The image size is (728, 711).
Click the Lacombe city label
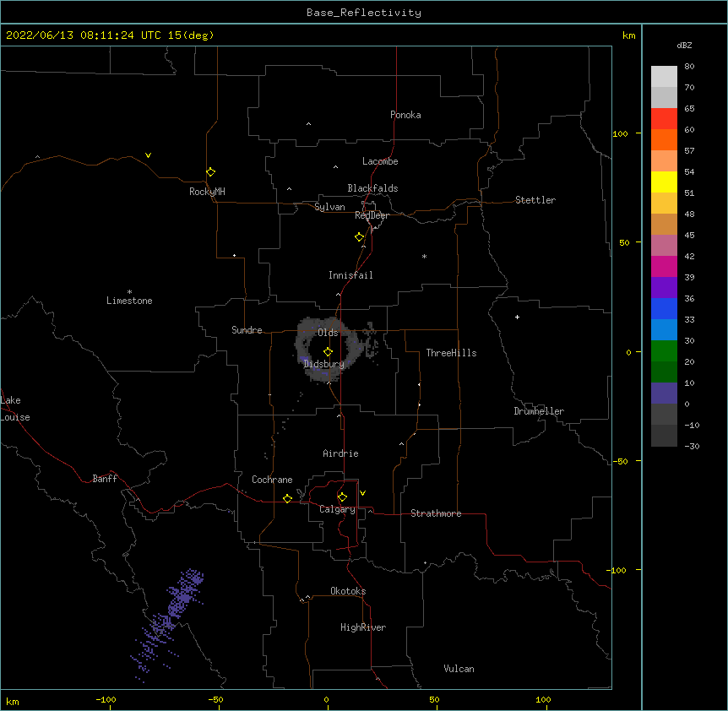tap(380, 161)
